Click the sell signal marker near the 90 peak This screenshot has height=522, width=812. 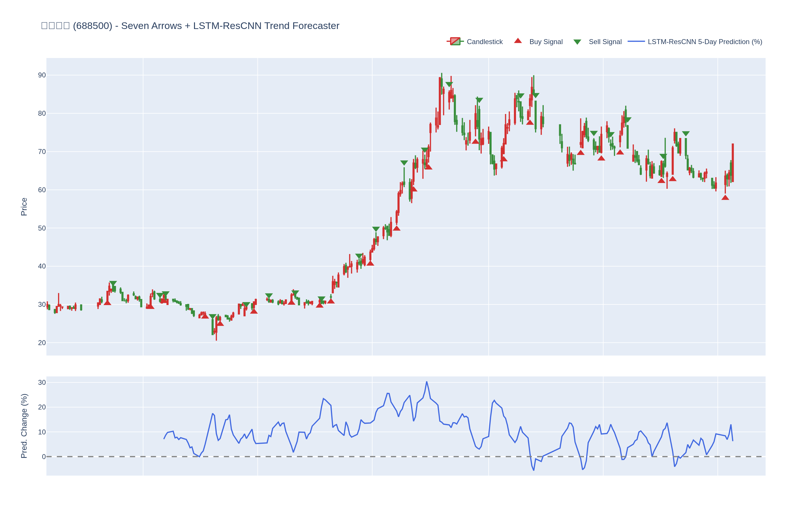[449, 84]
